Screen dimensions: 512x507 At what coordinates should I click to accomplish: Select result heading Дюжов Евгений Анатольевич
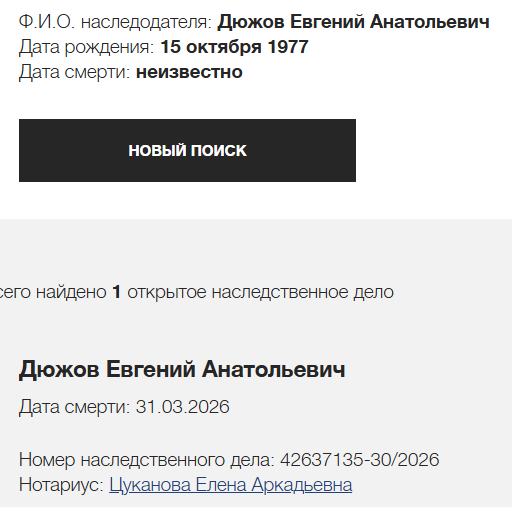click(x=182, y=369)
